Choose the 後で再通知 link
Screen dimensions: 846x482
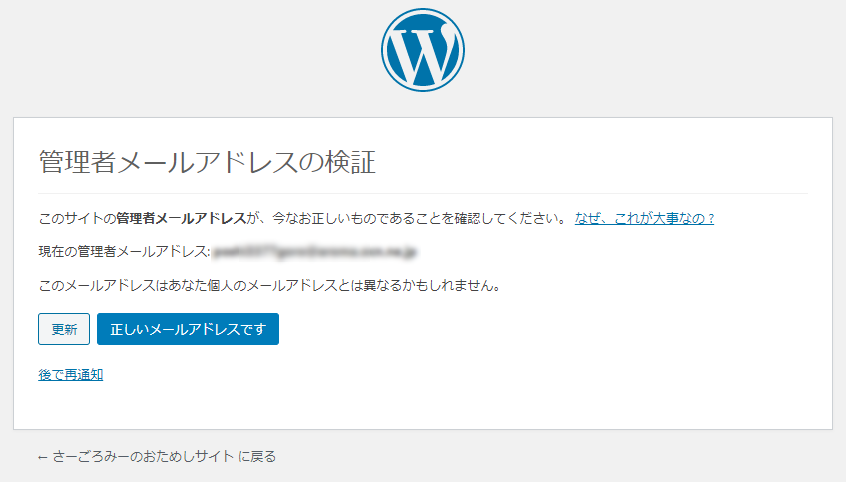70,375
